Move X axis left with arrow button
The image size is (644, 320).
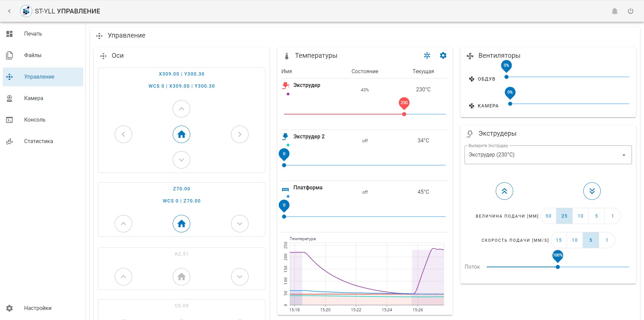pyautogui.click(x=123, y=134)
